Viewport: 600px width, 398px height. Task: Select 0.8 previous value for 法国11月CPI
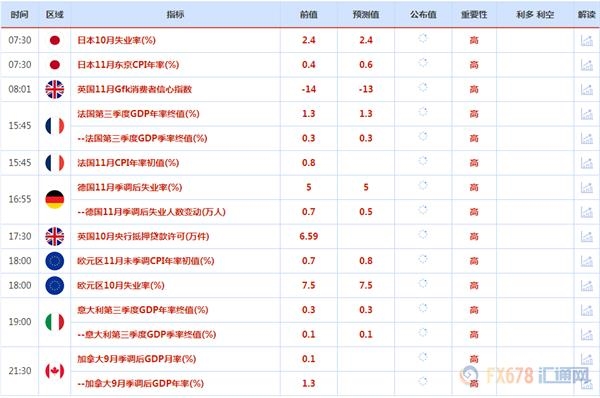(308, 163)
